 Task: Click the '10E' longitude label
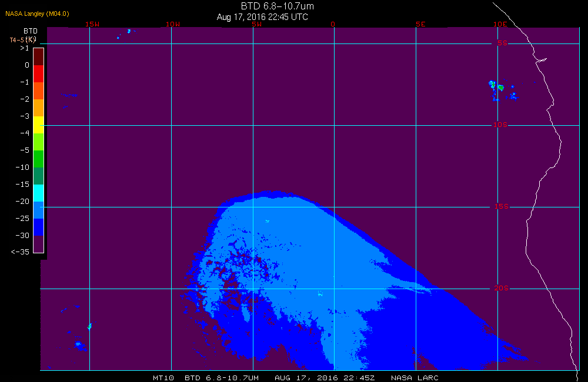[x=500, y=24]
